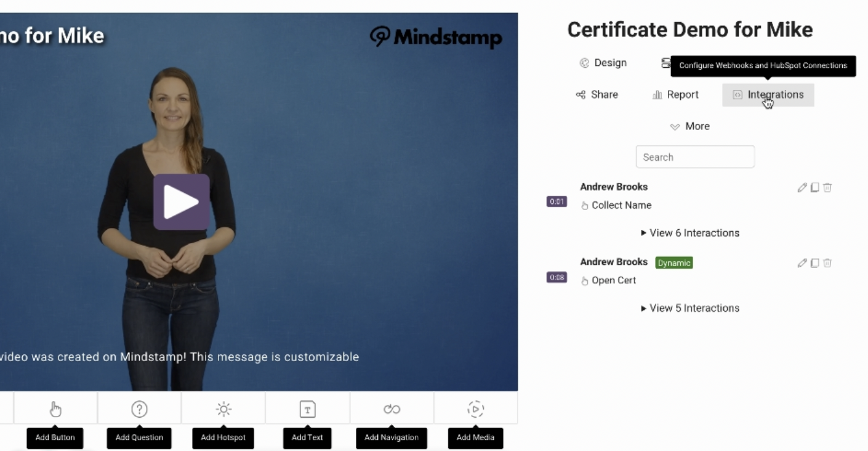Viewport: 868px width, 451px height.
Task: Expand View 5 Interactions
Action: pos(689,308)
